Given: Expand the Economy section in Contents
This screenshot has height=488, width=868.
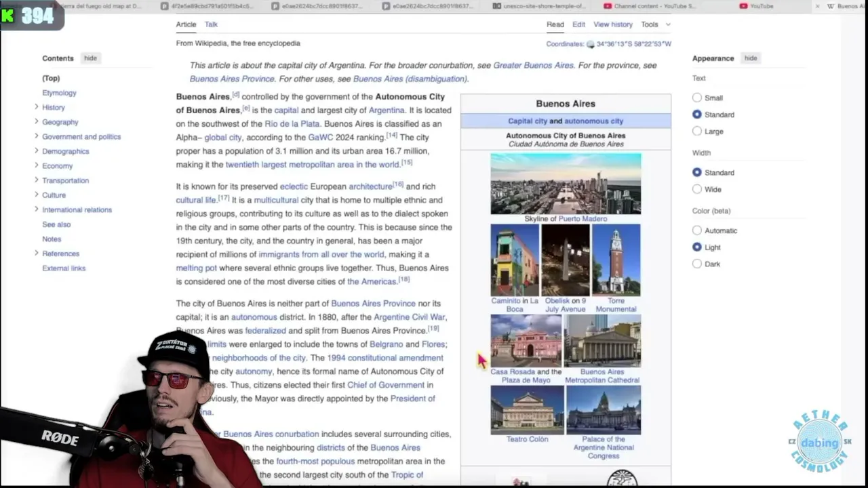Looking at the screenshot, I should pyautogui.click(x=36, y=165).
